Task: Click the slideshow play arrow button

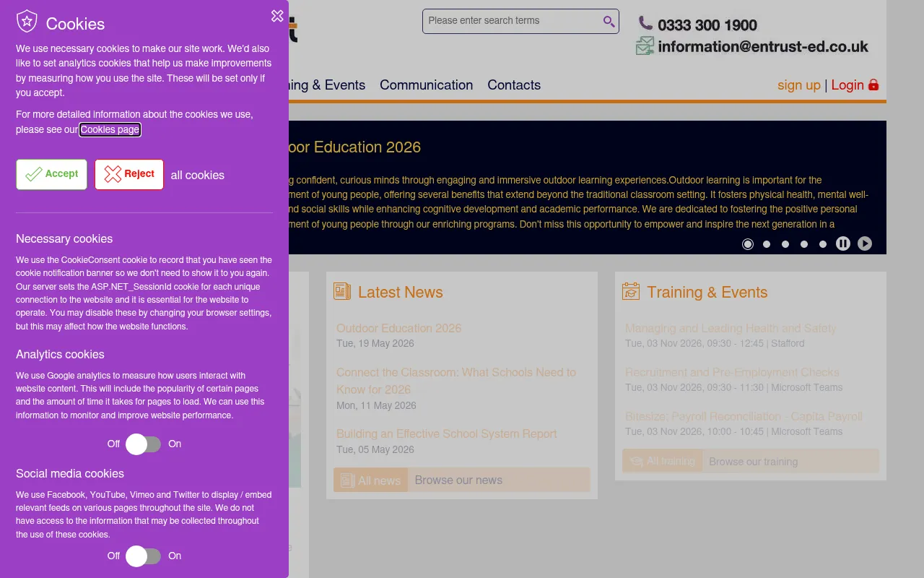Action: tap(865, 243)
